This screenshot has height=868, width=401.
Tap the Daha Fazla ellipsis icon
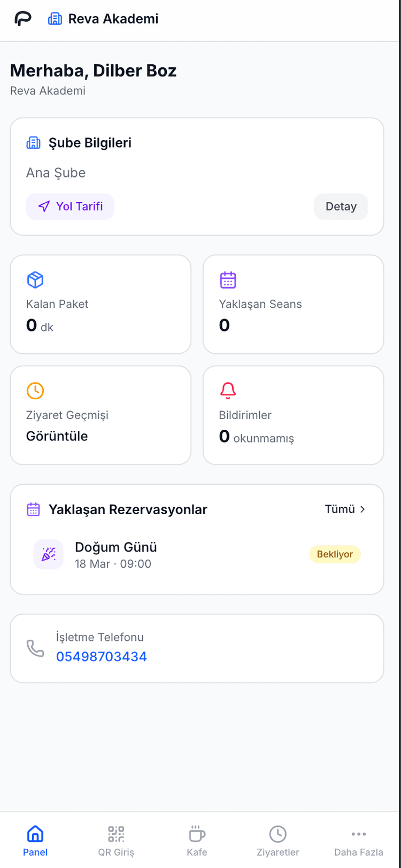tap(358, 833)
